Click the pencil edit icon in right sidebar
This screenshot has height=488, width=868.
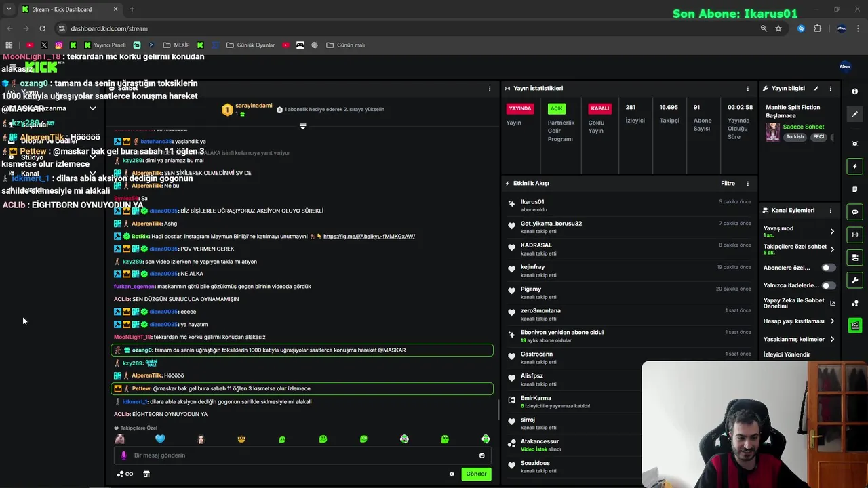854,115
